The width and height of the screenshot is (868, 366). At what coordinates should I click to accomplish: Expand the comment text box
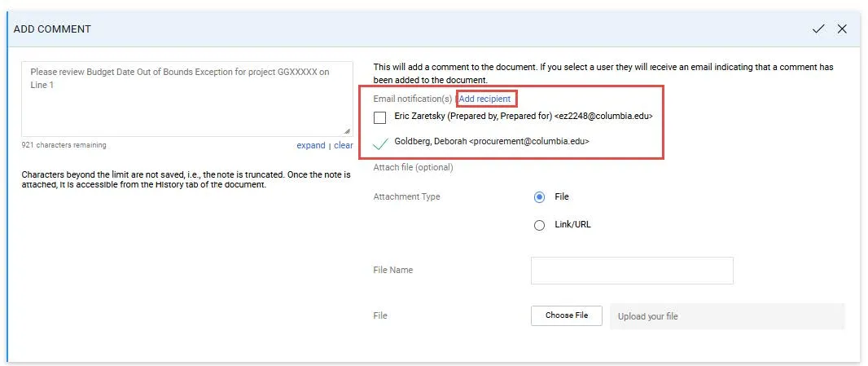pos(311,145)
